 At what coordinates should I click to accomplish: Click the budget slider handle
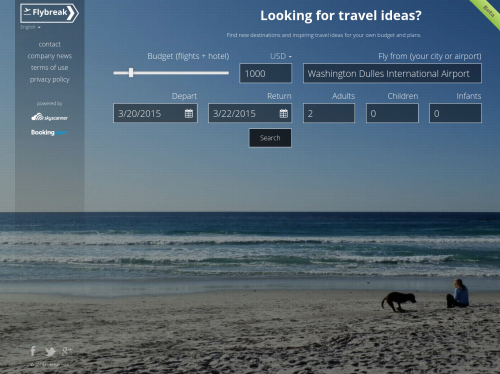point(131,73)
